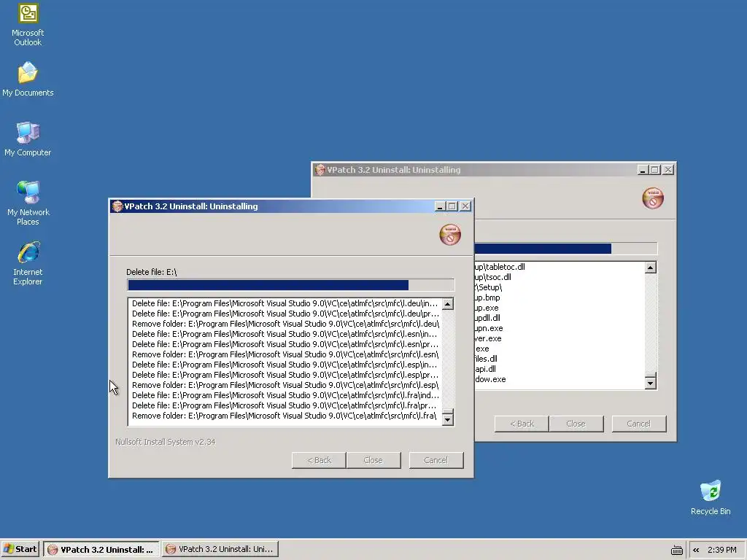Select the 'Remove folder: ...\mfc\l.deu\' log line
The width and height of the screenshot is (747, 560).
[285, 324]
